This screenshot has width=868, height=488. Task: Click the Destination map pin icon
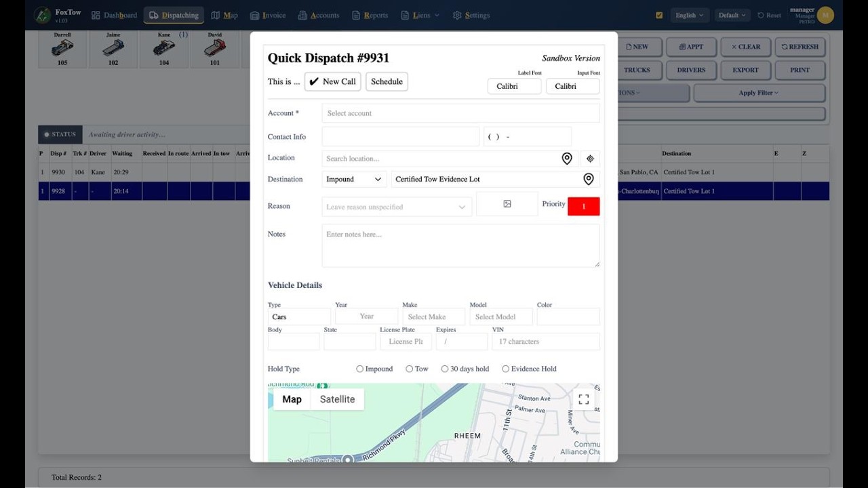tap(589, 179)
